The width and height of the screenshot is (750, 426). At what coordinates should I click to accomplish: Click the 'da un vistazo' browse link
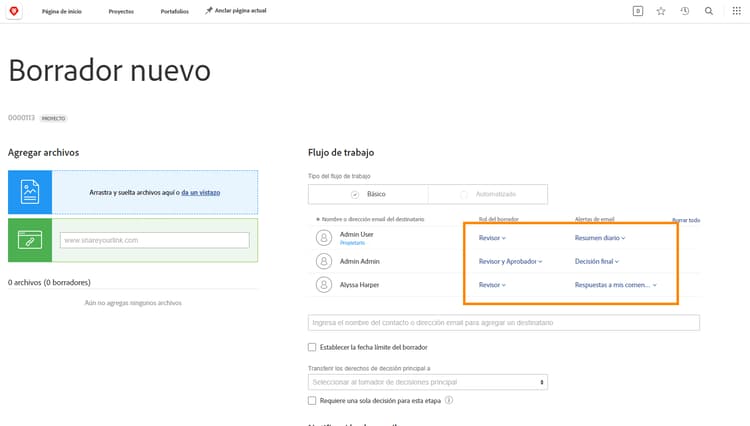201,193
